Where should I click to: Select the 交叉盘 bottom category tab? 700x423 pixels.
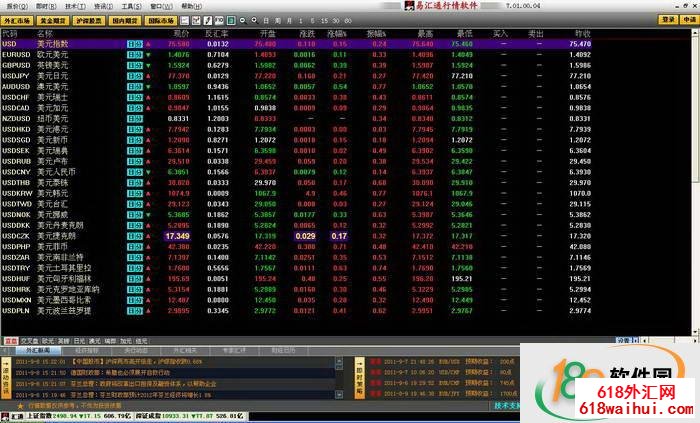[29, 341]
